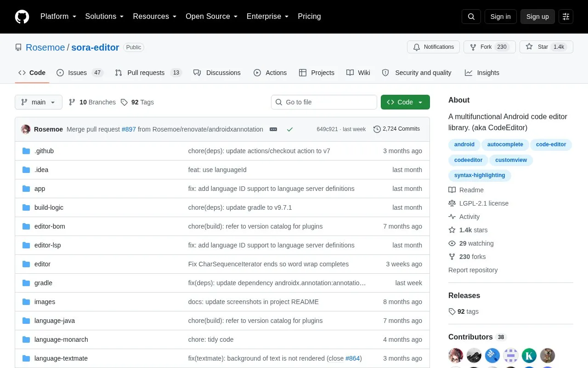Image resolution: width=588 pixels, height=368 pixels.
Task: Open the Notifications bell button
Action: tap(433, 47)
